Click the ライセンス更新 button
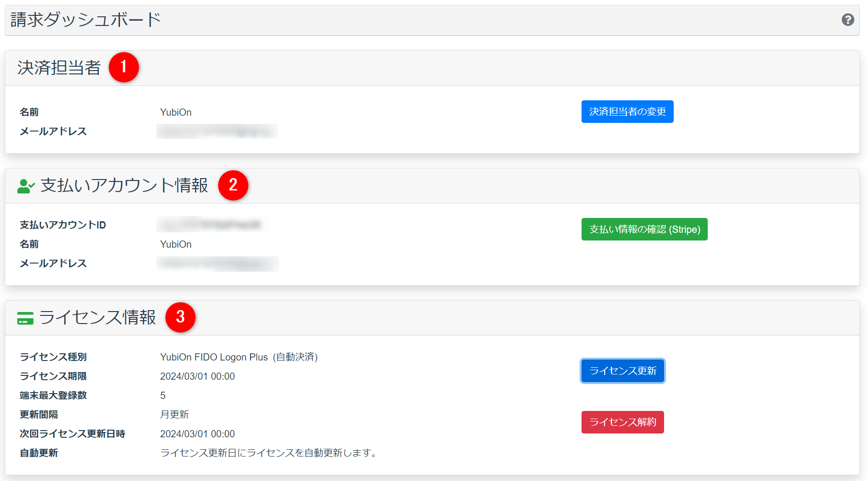This screenshot has height=481, width=868. [x=622, y=371]
